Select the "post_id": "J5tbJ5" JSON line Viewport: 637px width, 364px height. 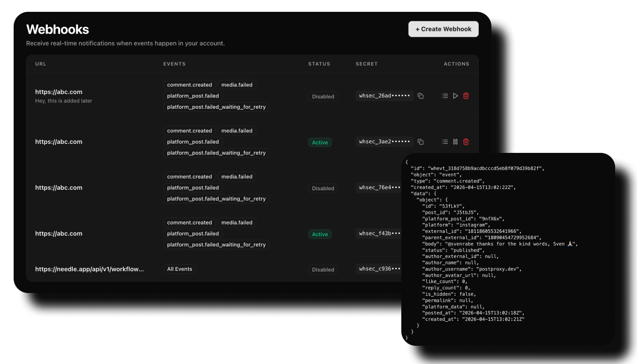[x=450, y=212]
